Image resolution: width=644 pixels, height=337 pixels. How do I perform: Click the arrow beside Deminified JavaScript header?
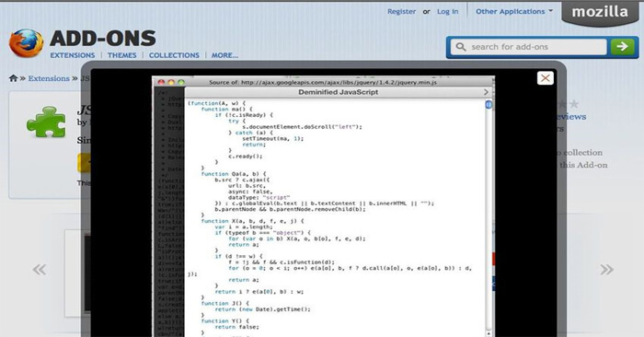pos(486,92)
